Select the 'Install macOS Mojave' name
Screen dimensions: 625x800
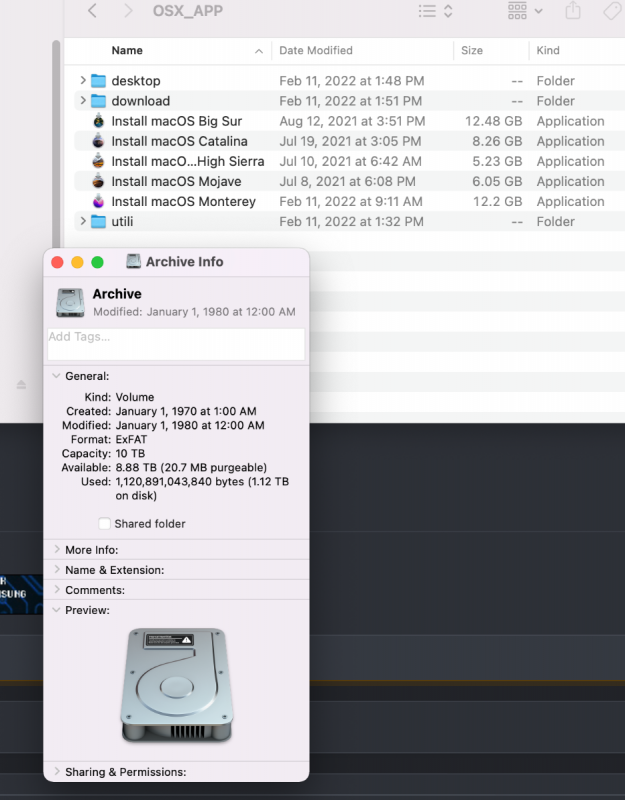177,181
